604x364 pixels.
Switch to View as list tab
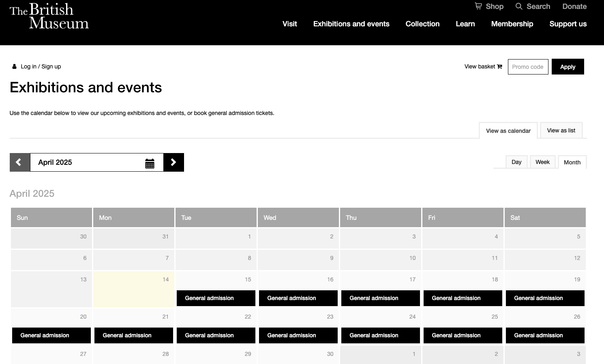(x=561, y=130)
